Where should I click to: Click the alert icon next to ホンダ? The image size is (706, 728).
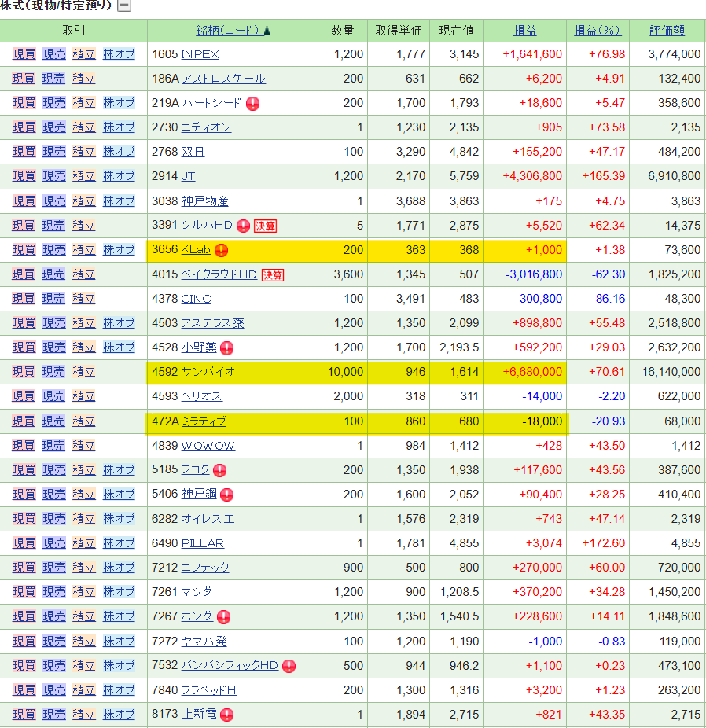pos(223,616)
